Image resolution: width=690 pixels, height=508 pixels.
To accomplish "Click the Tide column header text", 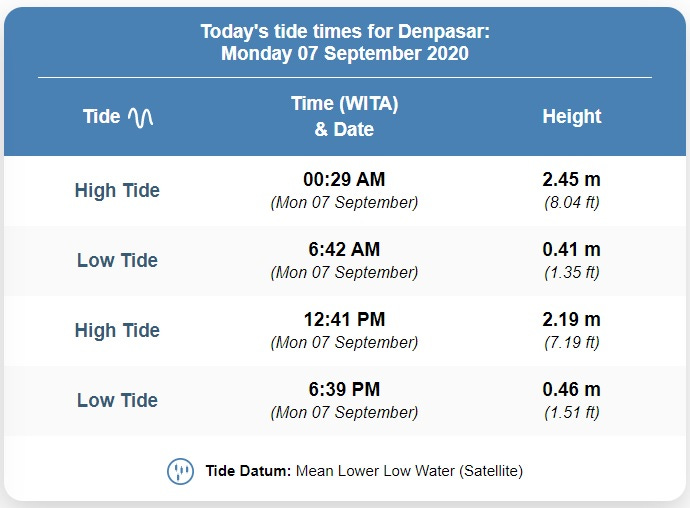I will (x=102, y=117).
